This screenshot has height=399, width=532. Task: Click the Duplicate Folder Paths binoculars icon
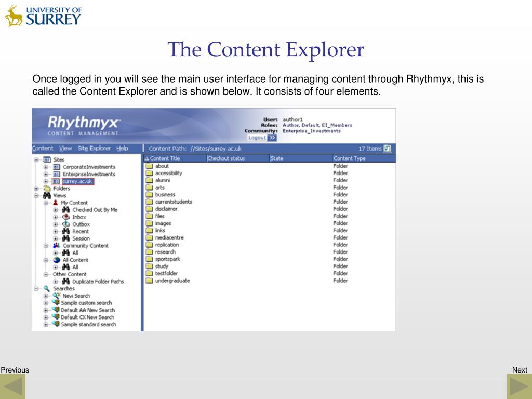coord(66,281)
